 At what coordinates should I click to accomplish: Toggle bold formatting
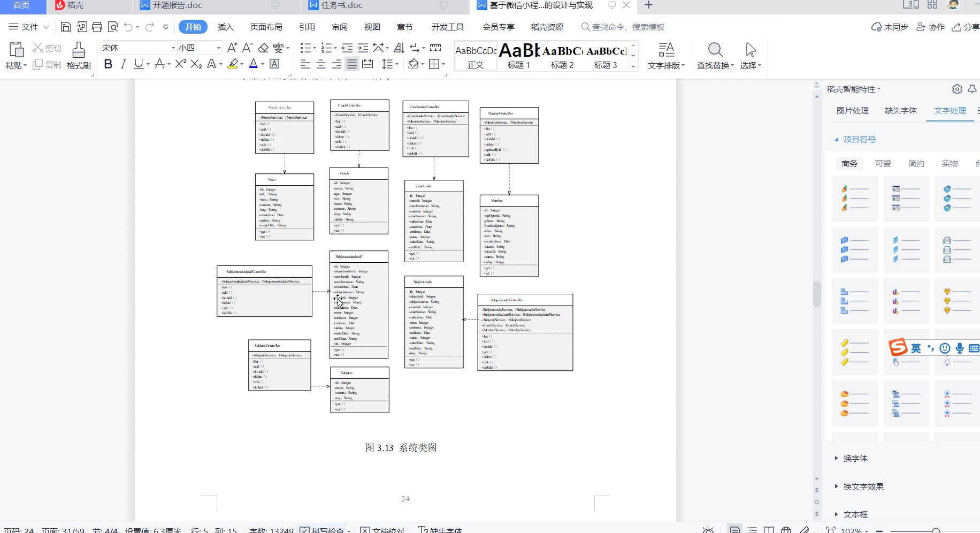tap(108, 64)
